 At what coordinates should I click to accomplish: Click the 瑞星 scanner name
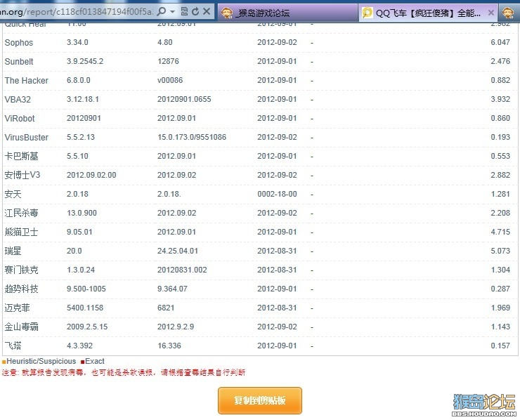coord(13,251)
